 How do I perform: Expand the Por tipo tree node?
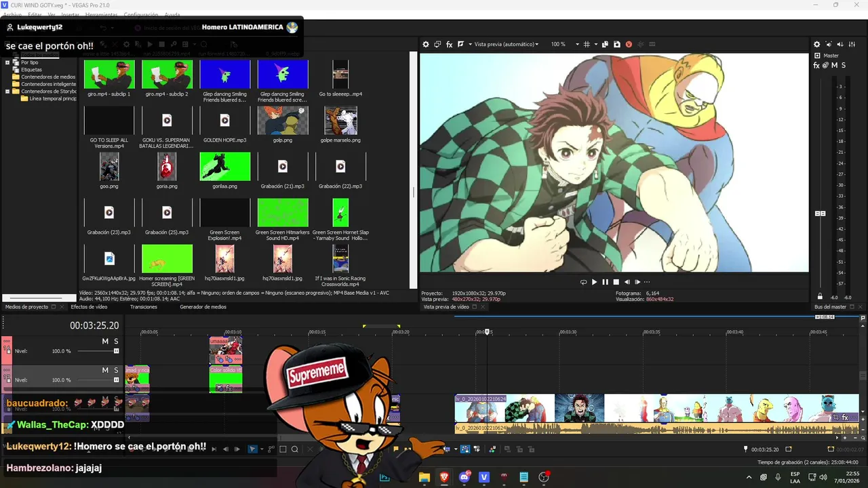click(x=7, y=62)
